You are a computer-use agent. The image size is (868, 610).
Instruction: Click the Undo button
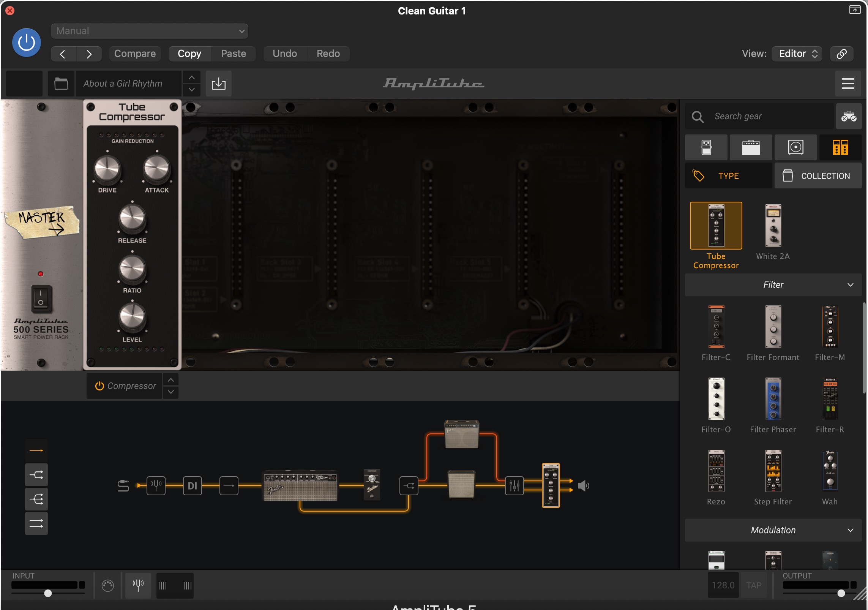coord(285,54)
